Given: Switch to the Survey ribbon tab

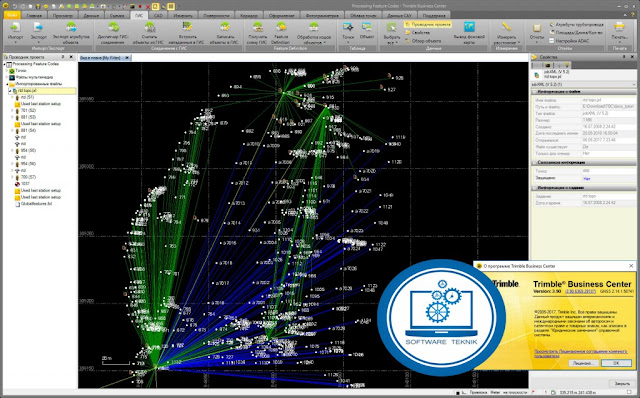Looking at the screenshot, I should point(117,16).
